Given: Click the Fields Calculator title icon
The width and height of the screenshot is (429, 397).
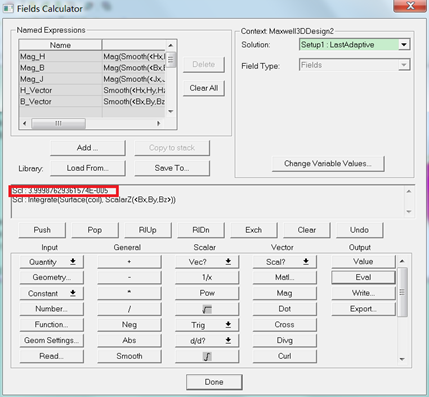Looking at the screenshot, I should [8, 8].
